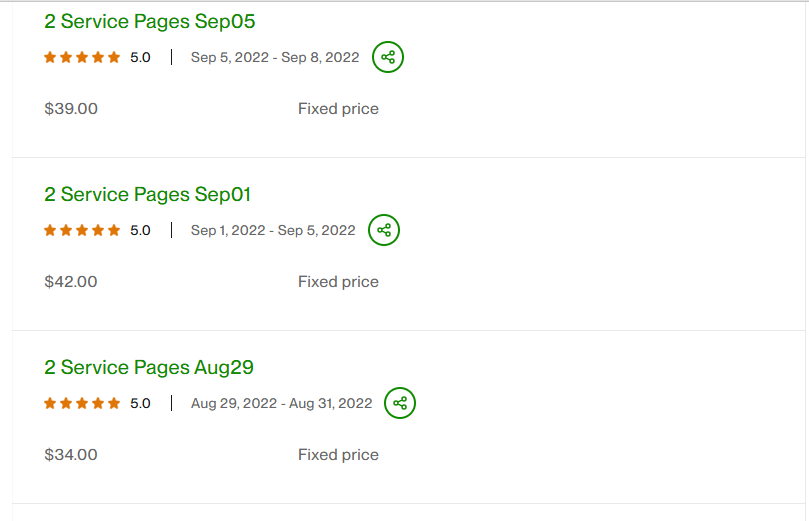Viewport: 809px width, 521px height.
Task: Click "Fixed price" next to $39.00
Action: (338, 109)
